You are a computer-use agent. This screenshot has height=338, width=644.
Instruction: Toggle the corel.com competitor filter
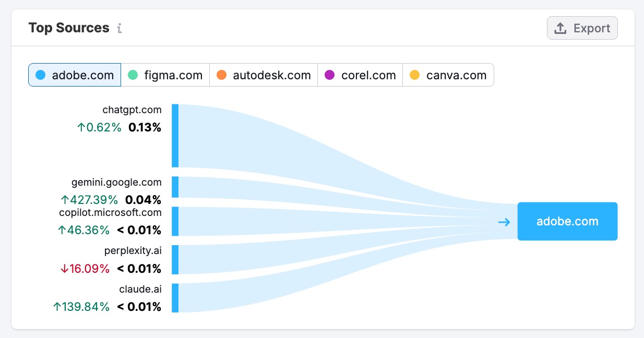pos(360,75)
